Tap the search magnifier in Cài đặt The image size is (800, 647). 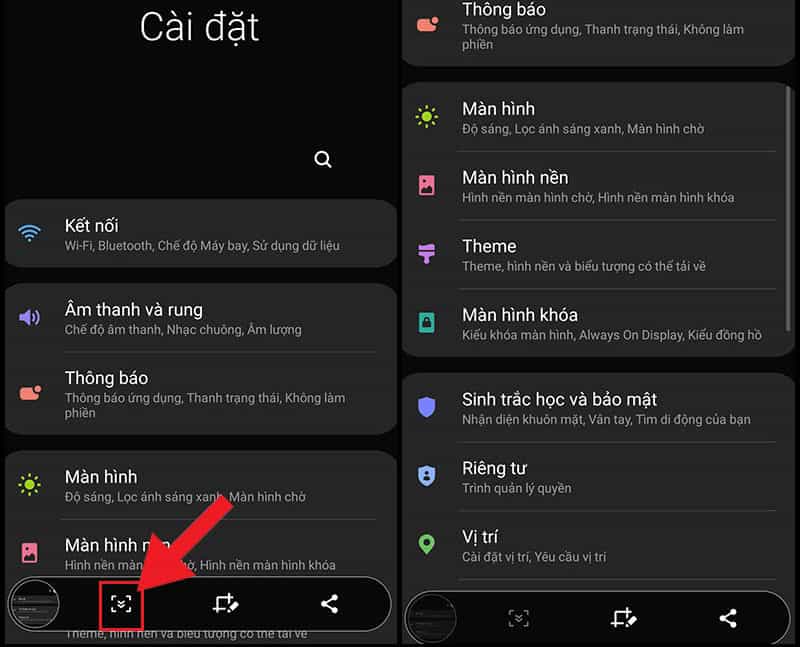tap(322, 159)
